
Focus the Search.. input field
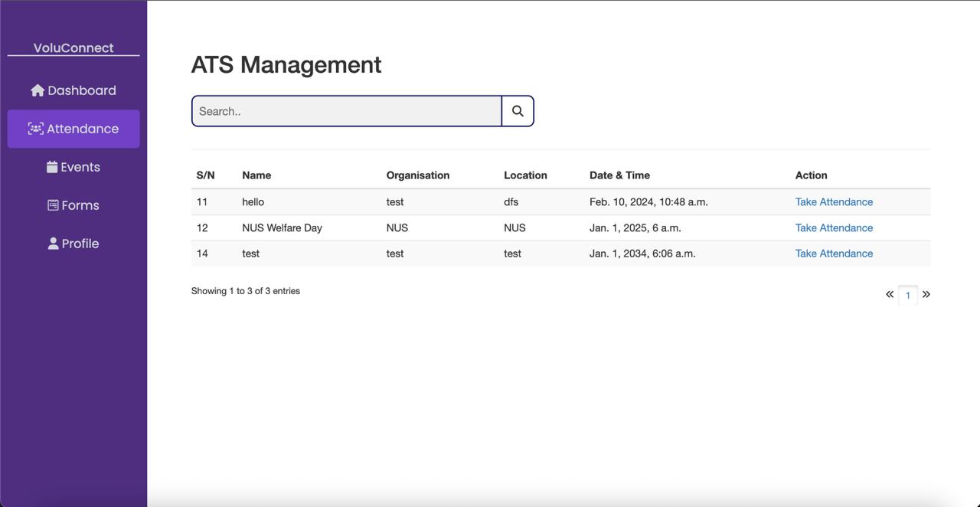pyautogui.click(x=347, y=111)
